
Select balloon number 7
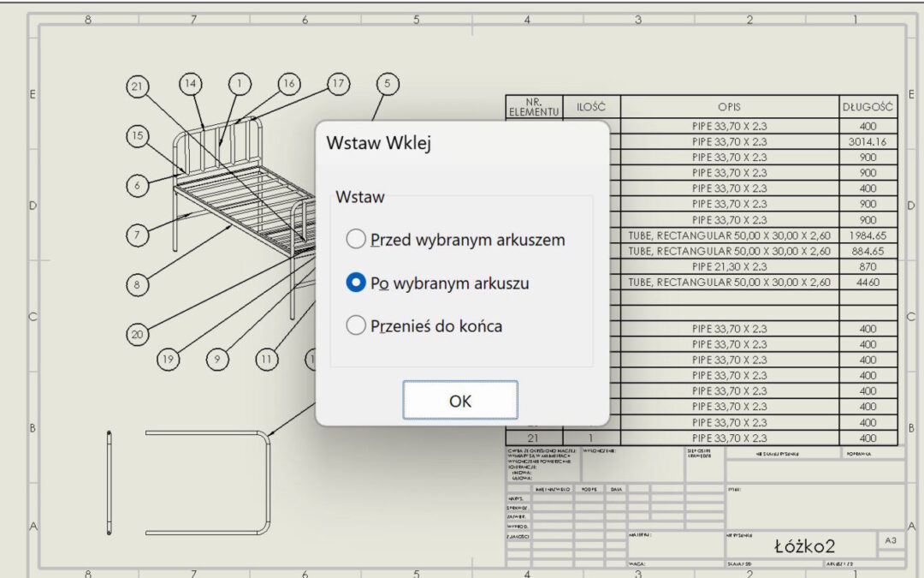[x=137, y=234]
